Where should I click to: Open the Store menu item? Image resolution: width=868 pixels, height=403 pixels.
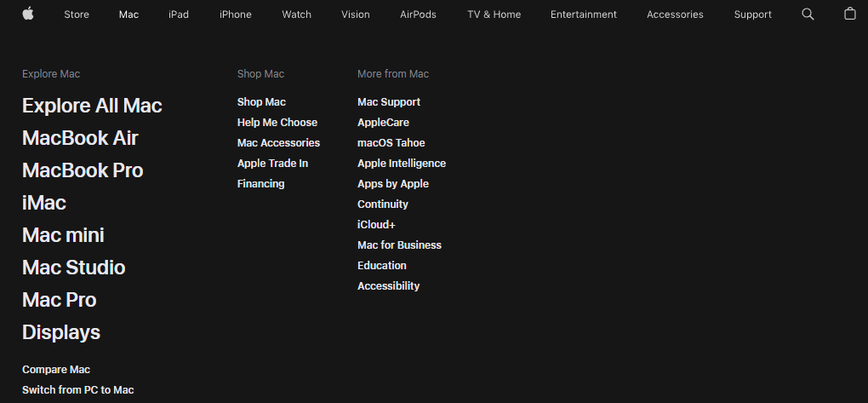click(77, 14)
